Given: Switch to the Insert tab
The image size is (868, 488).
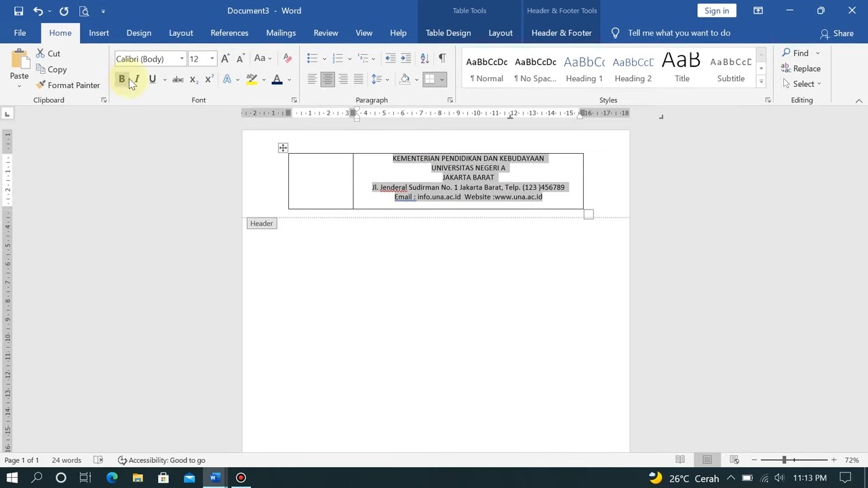Looking at the screenshot, I should (98, 33).
